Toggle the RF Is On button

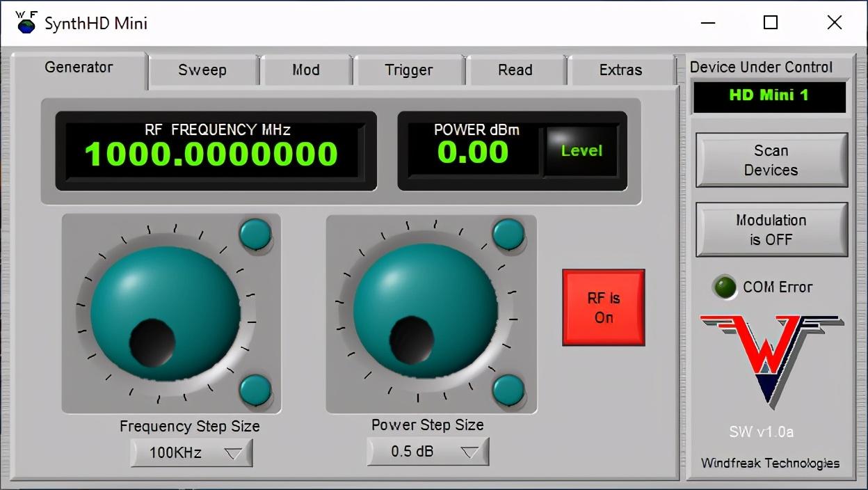click(x=604, y=308)
